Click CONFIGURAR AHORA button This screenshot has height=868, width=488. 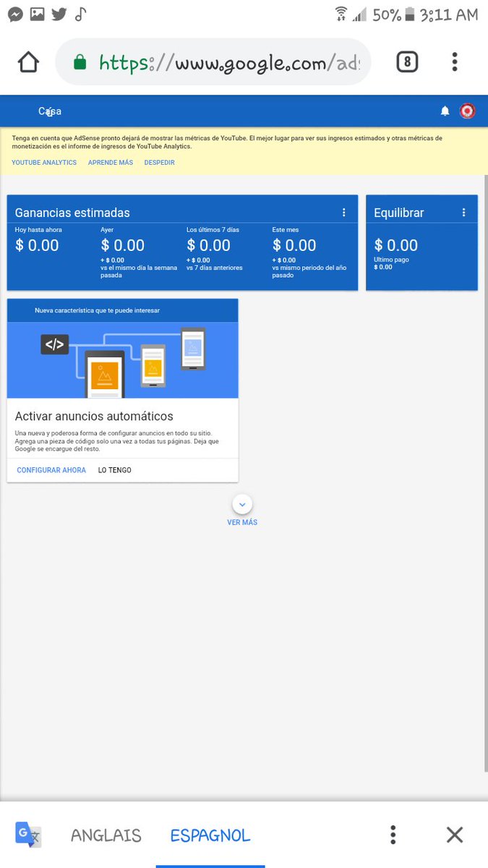pyautogui.click(x=51, y=470)
